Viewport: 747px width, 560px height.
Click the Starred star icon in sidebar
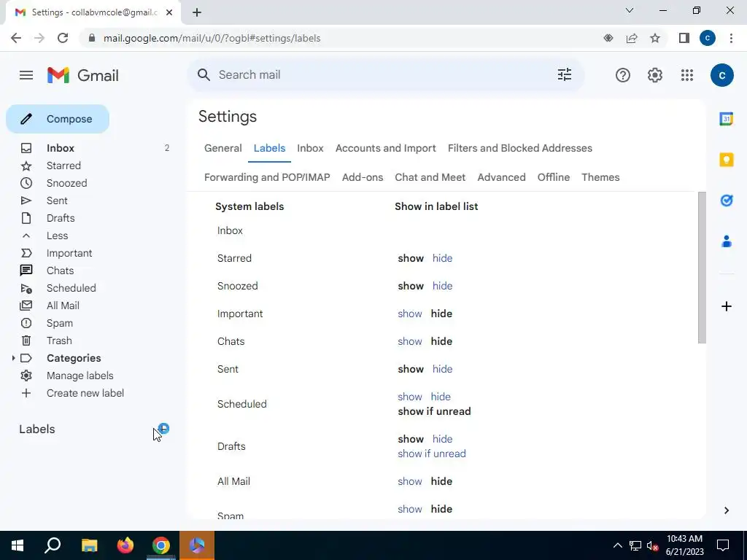click(26, 166)
